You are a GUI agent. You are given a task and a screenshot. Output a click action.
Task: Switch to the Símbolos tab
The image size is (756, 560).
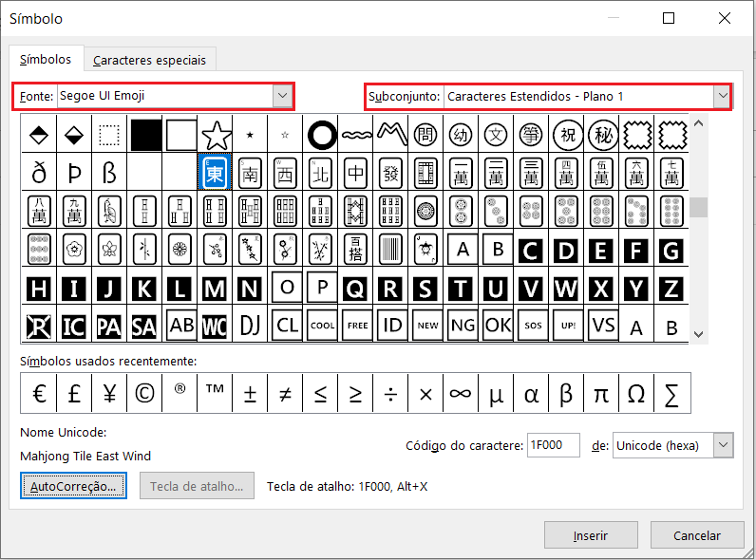[x=46, y=59]
